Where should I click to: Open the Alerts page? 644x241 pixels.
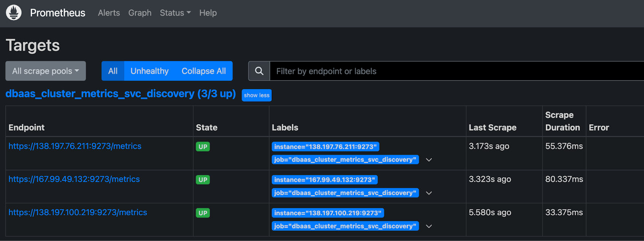click(109, 13)
